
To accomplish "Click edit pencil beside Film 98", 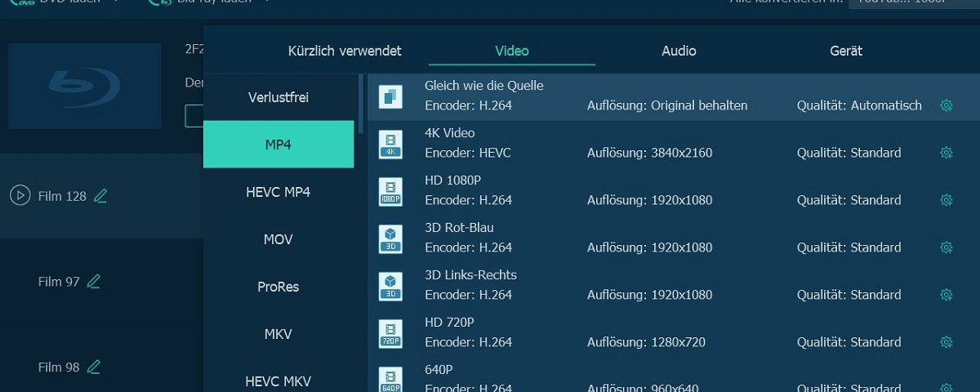I will [x=94, y=367].
